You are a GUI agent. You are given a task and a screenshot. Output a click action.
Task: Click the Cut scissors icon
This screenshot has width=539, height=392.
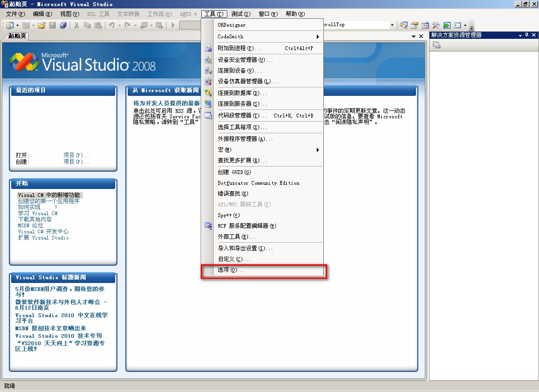pos(76,25)
